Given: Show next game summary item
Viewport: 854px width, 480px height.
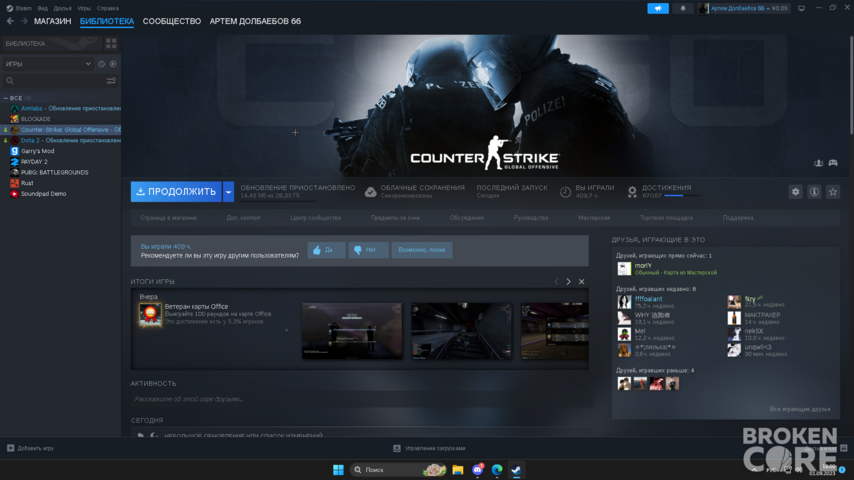Looking at the screenshot, I should (x=569, y=282).
